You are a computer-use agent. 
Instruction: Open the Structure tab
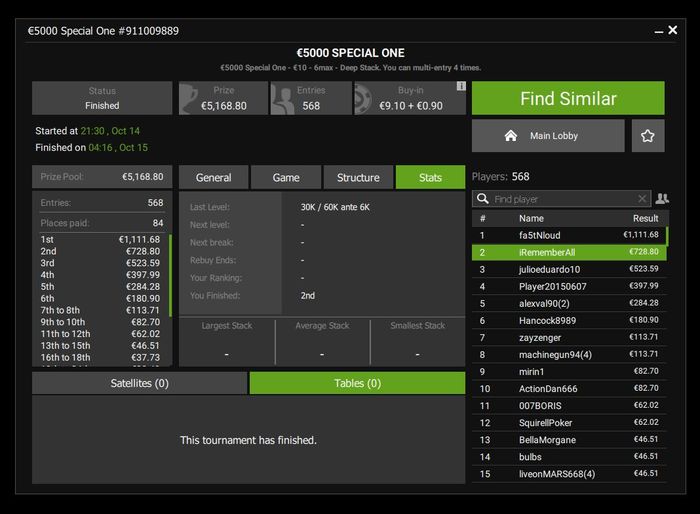tap(358, 177)
